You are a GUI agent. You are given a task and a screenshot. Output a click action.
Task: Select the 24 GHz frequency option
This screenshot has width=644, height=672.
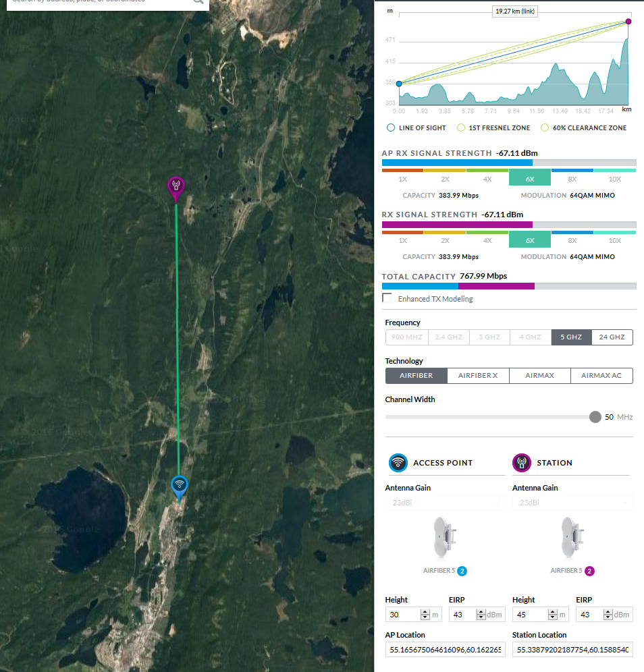coord(612,337)
